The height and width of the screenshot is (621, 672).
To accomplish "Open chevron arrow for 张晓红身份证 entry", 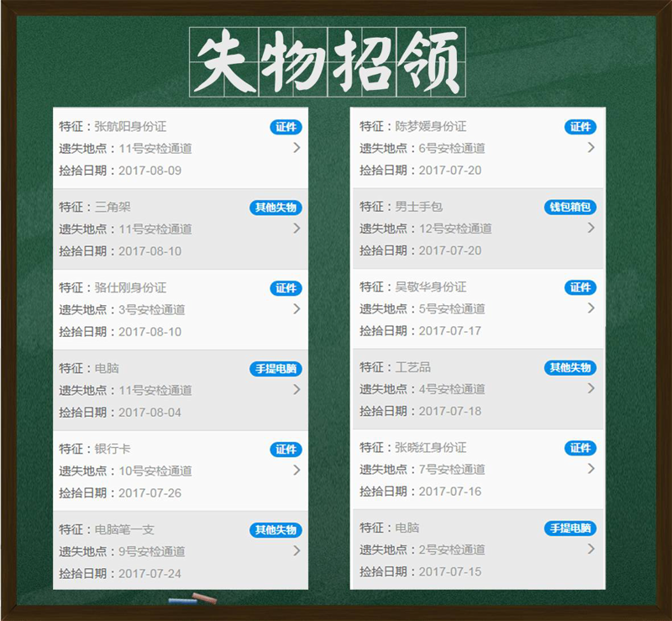I will click(591, 469).
